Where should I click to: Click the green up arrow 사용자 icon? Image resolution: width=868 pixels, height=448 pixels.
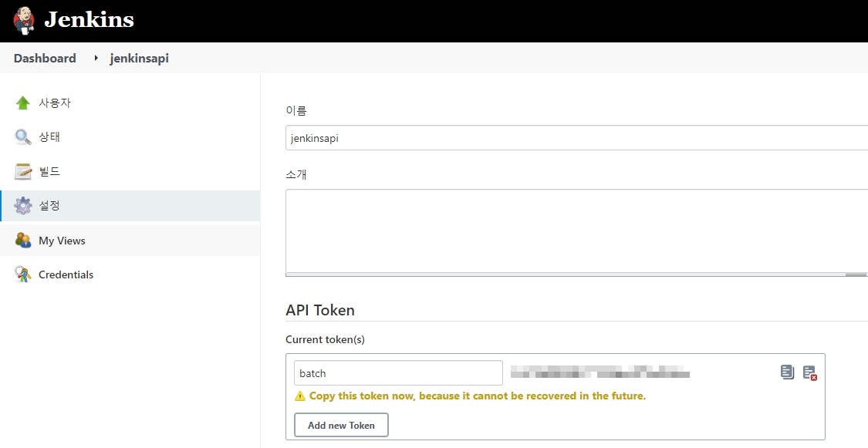[22, 103]
